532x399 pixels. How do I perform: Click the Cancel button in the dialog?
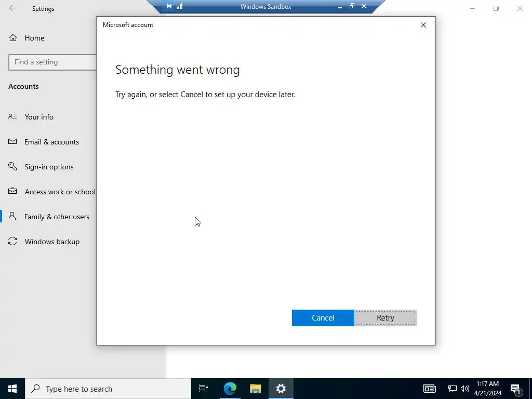click(323, 318)
